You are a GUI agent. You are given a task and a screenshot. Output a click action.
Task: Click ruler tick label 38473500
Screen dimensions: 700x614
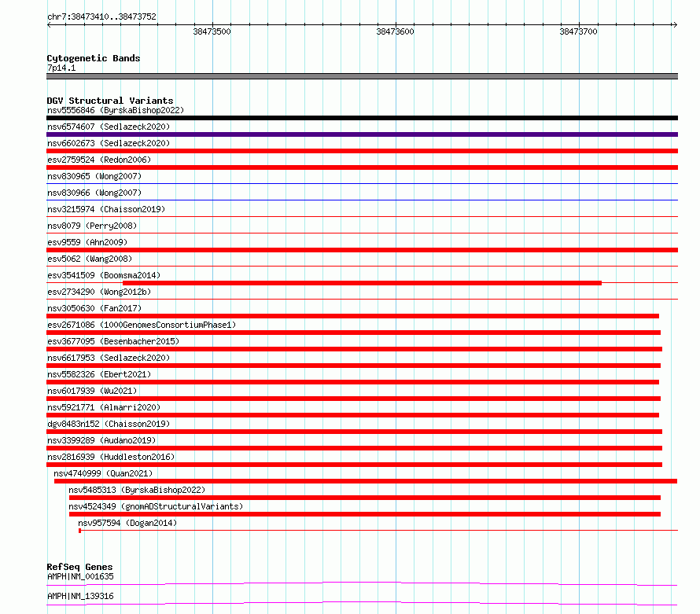[x=212, y=31]
